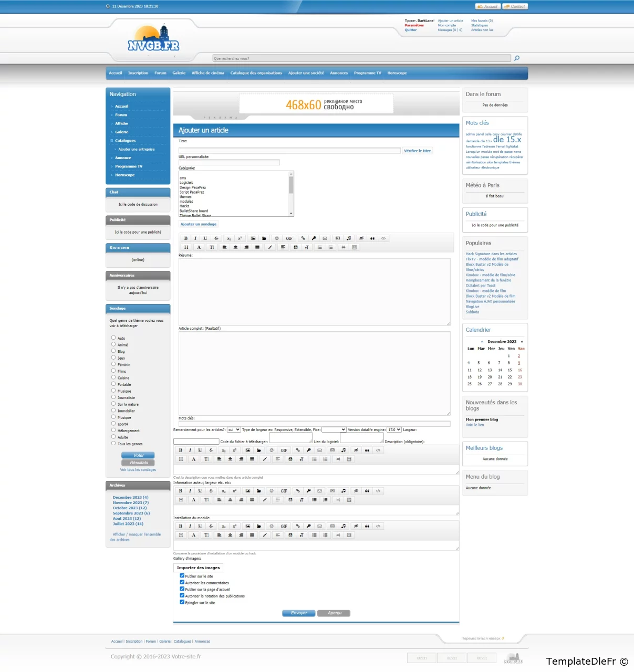
Task: Open the 'Remerciement pour les articles' dropdown
Action: pyautogui.click(x=234, y=429)
